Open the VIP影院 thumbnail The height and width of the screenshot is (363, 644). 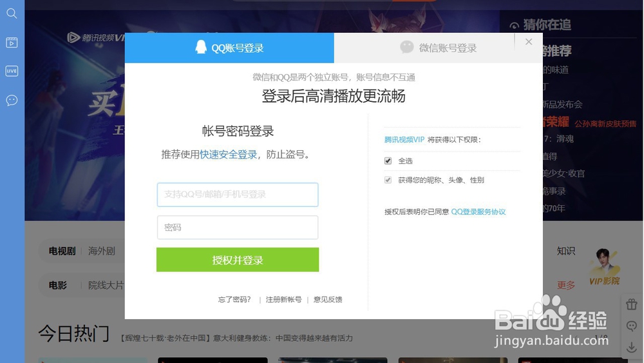604,267
